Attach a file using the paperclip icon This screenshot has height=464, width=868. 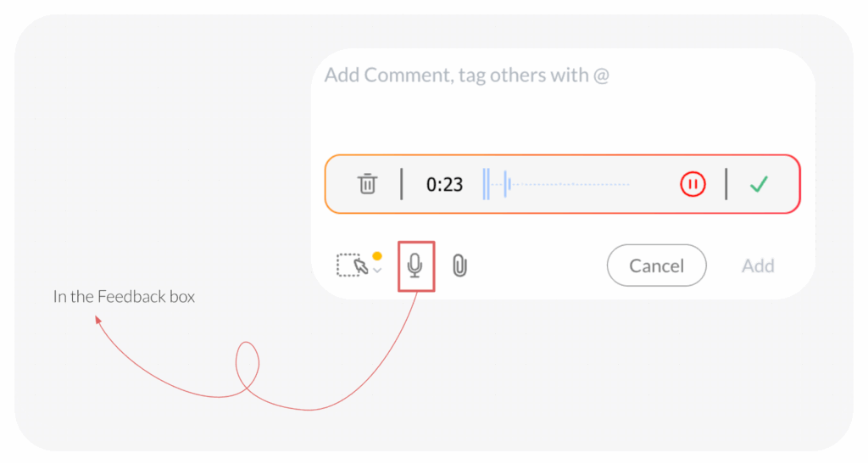(x=459, y=266)
